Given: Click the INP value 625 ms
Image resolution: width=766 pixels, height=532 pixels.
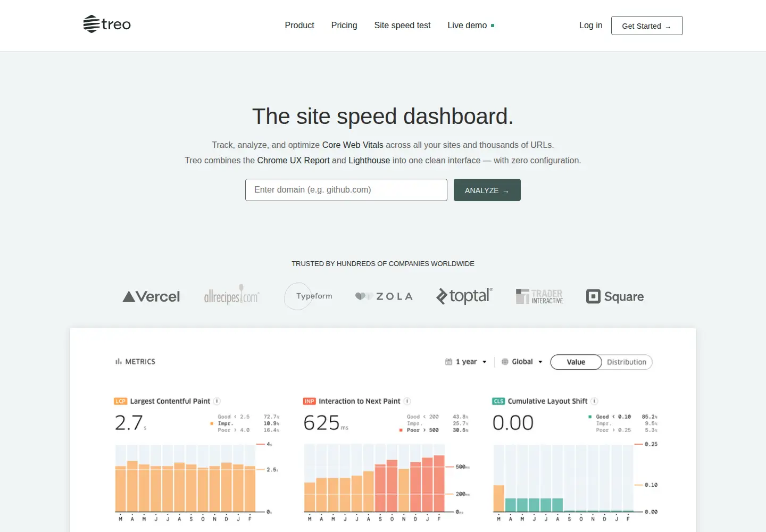Looking at the screenshot, I should (x=326, y=423).
